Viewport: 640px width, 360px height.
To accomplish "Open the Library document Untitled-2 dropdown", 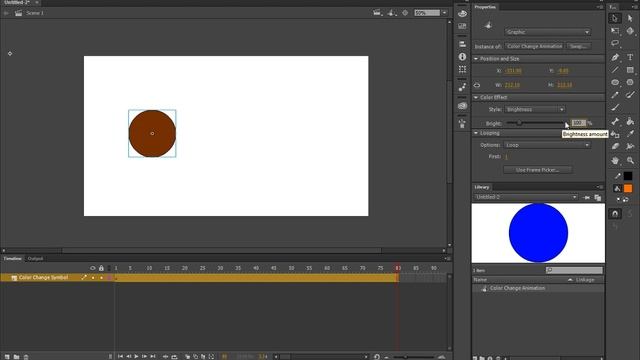I will click(x=526, y=197).
